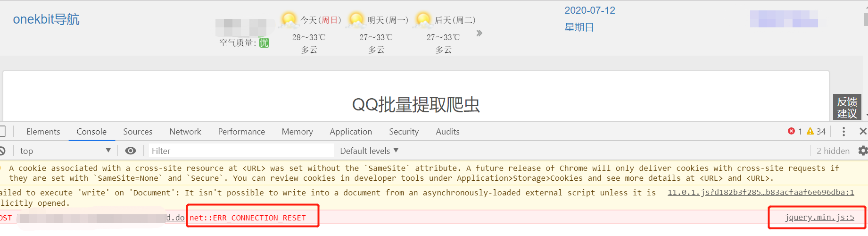Click the yellow warning count icon
Image resolution: width=868 pixels, height=236 pixels.
810,131
